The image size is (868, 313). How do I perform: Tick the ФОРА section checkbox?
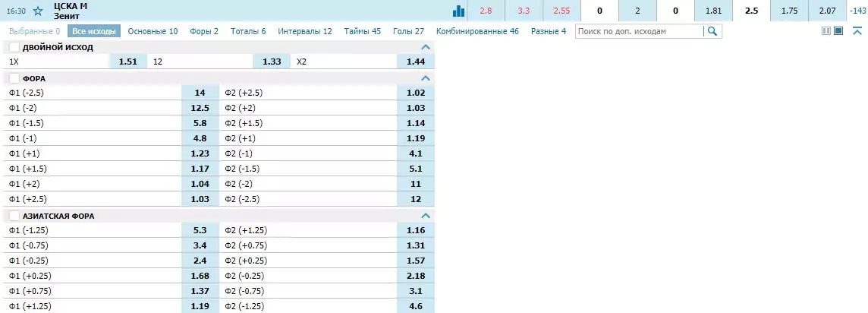14,78
